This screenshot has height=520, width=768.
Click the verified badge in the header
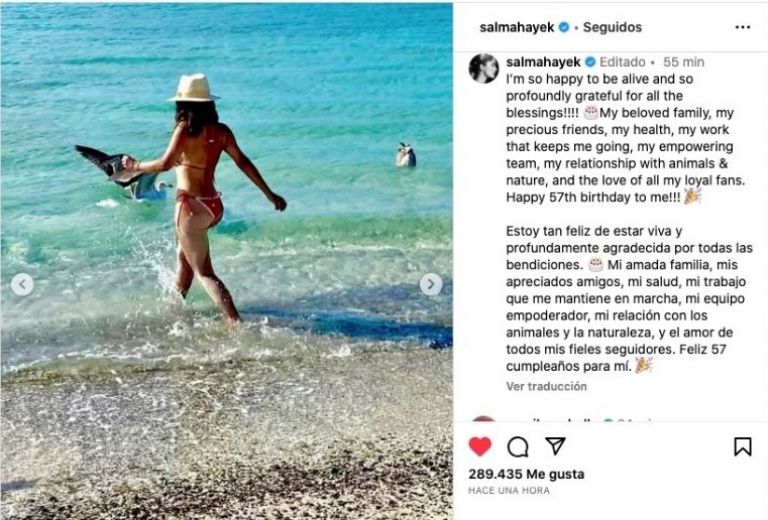pyautogui.click(x=564, y=27)
